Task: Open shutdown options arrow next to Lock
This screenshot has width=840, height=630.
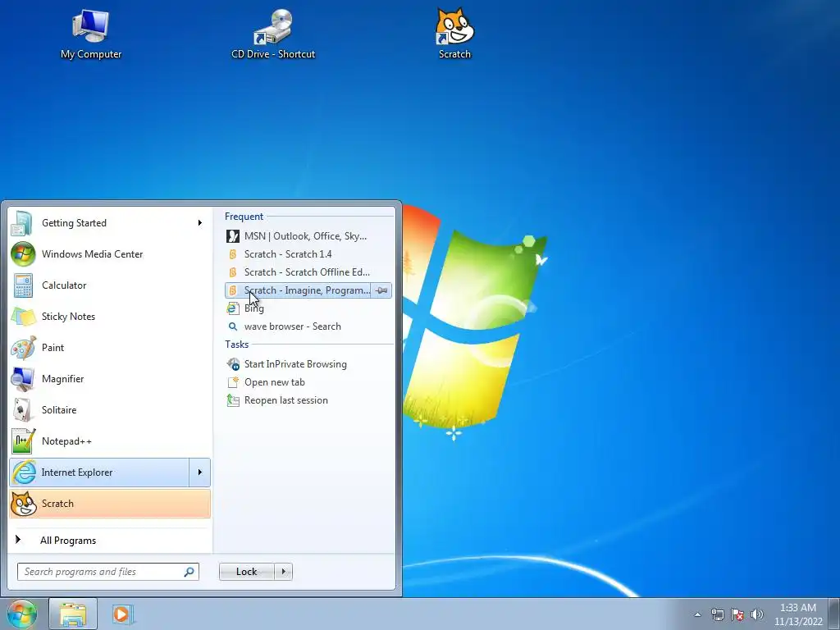Action: coord(283,572)
